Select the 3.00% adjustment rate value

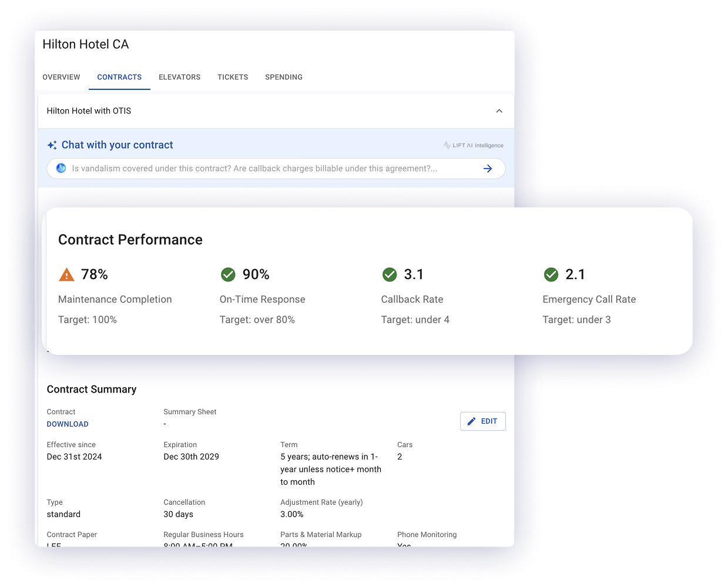292,514
